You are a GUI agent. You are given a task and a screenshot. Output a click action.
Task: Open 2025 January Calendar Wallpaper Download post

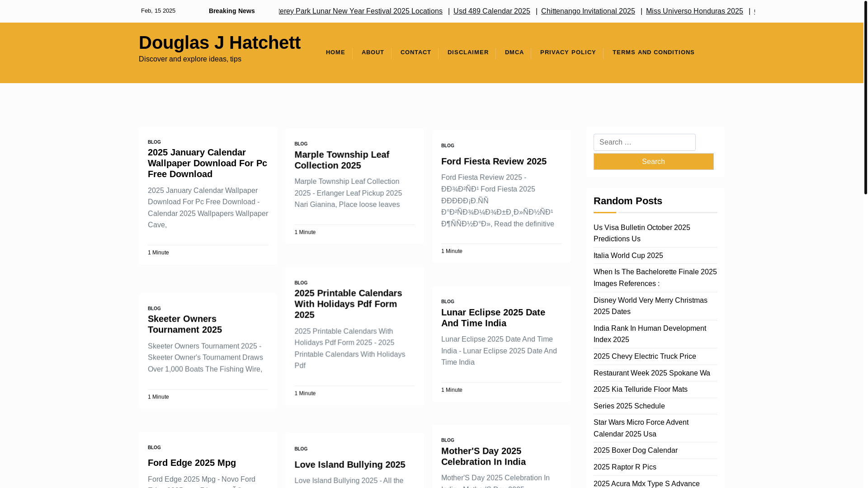point(208,163)
